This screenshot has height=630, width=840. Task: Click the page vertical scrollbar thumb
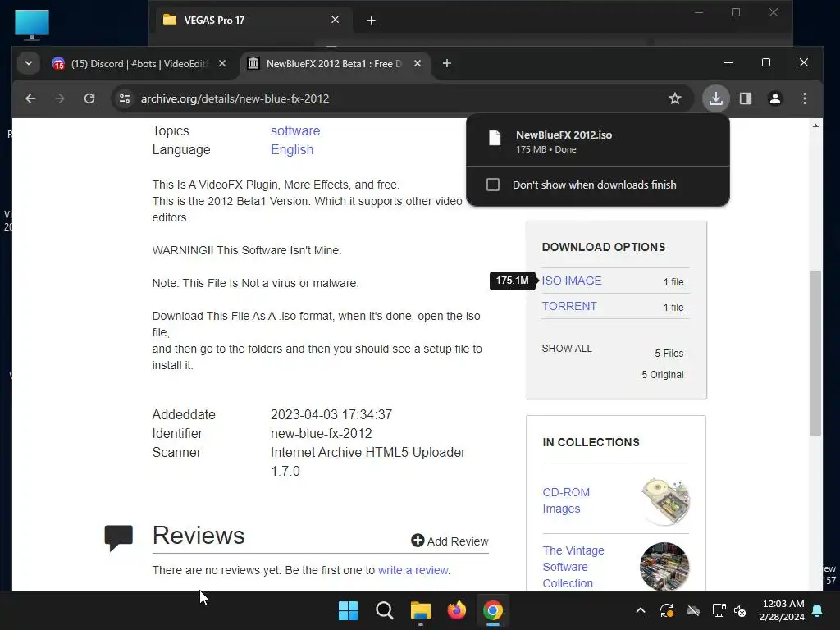[x=815, y=353]
